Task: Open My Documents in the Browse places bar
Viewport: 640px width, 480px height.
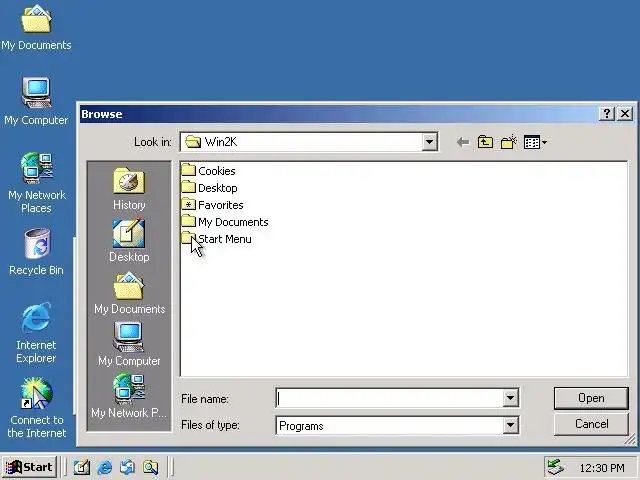Action: click(129, 293)
